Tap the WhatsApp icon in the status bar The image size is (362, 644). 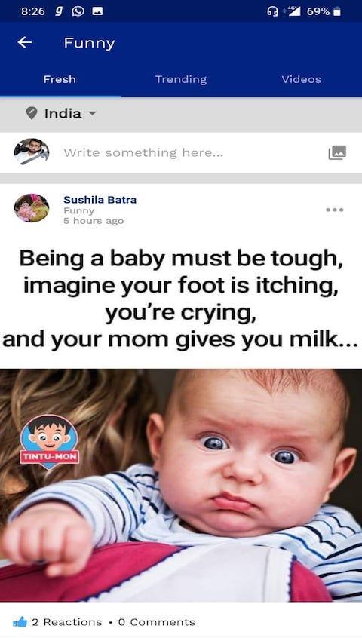click(78, 11)
